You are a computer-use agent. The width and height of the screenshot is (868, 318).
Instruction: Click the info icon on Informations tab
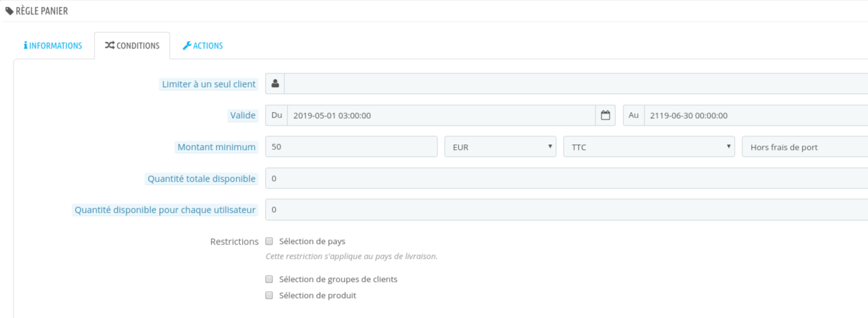(26, 45)
